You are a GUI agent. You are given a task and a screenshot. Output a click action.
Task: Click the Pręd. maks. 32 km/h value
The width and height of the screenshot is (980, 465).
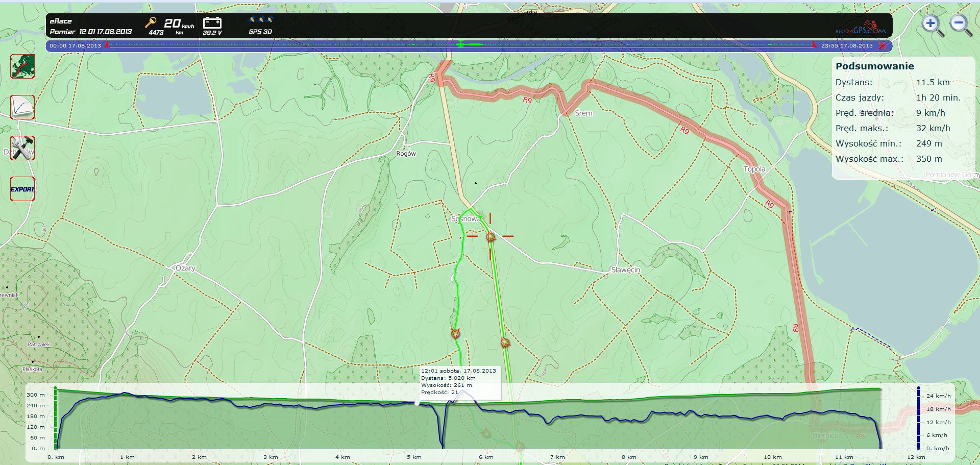click(933, 128)
